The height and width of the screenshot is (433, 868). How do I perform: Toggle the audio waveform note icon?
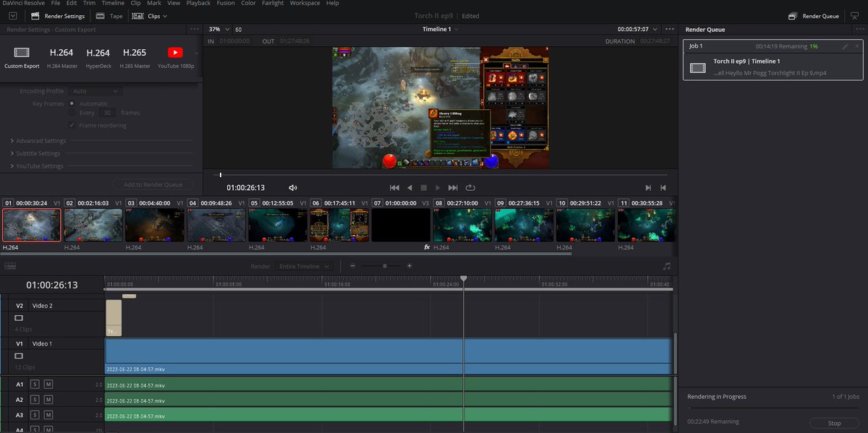pos(666,266)
